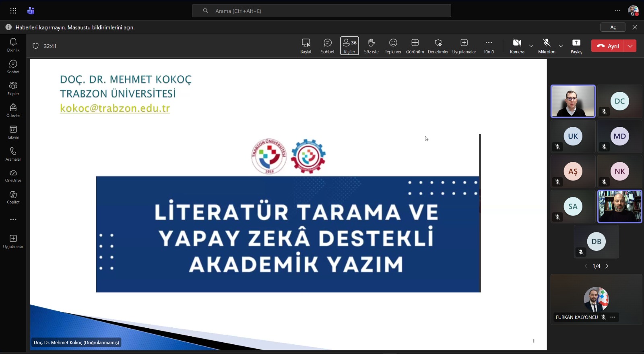Open Ödevler assignments in the sidebar
644x354 pixels.
[13, 110]
